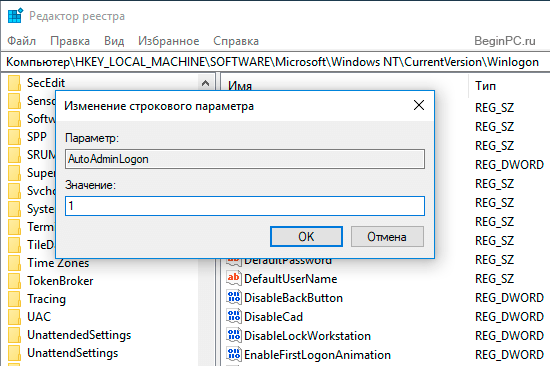Select the DisableCad value

tap(273, 317)
